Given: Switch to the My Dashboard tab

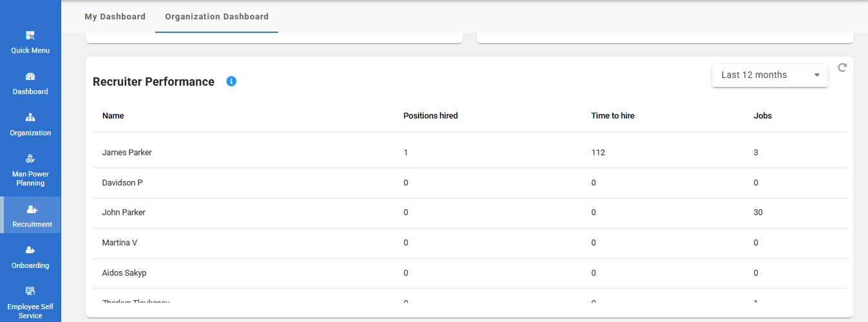Looking at the screenshot, I should point(115,17).
